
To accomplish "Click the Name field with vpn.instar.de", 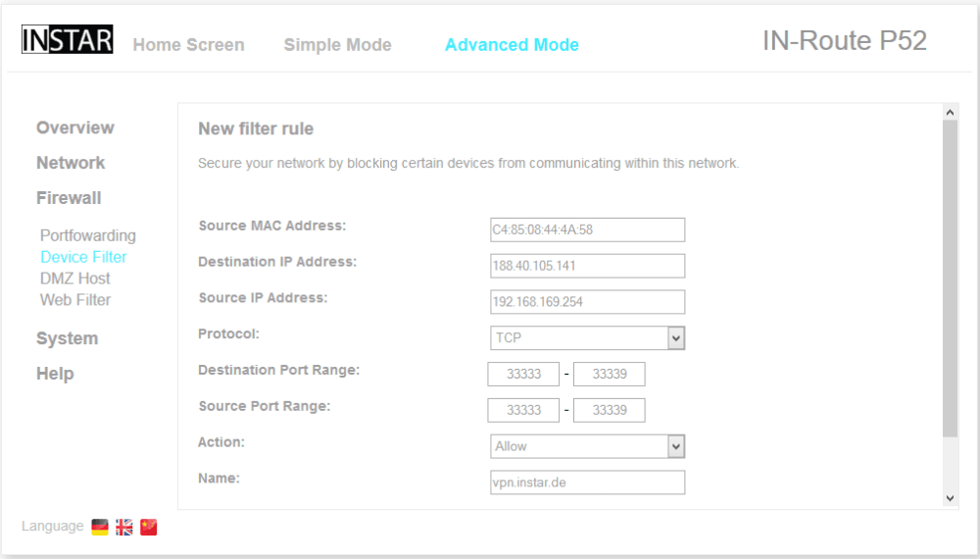I will [587, 483].
